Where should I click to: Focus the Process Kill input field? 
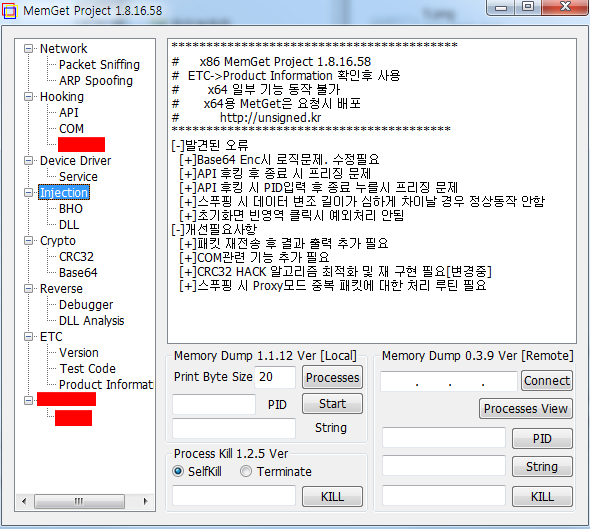pyautogui.click(x=234, y=496)
